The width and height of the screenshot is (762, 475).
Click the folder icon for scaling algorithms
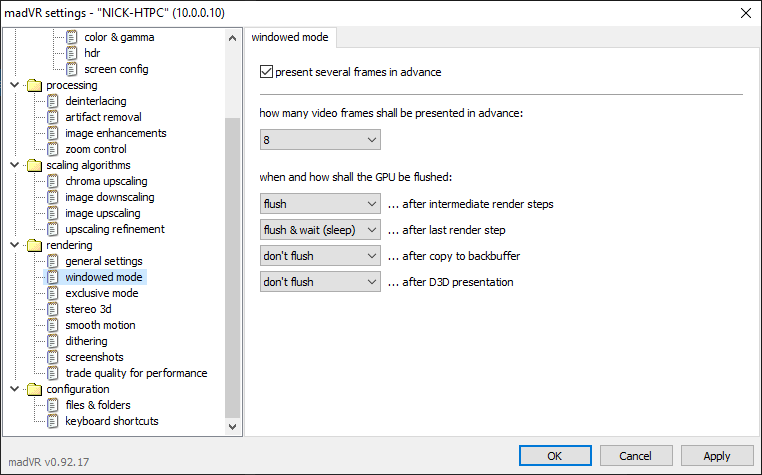(x=34, y=165)
